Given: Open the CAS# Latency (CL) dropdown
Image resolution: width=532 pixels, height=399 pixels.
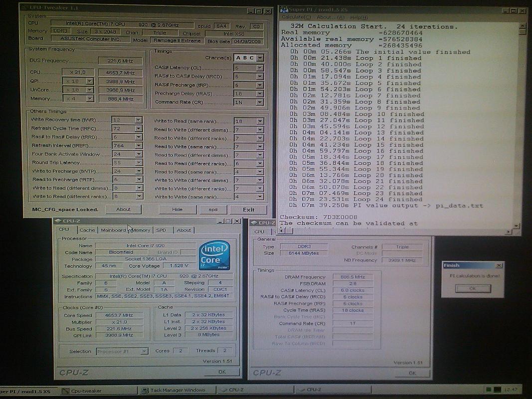Looking at the screenshot, I should [260, 68].
